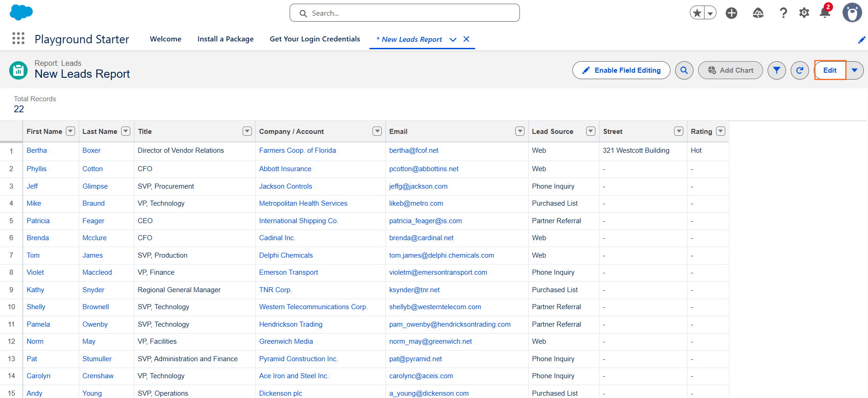Open the Email column menu

tap(520, 131)
